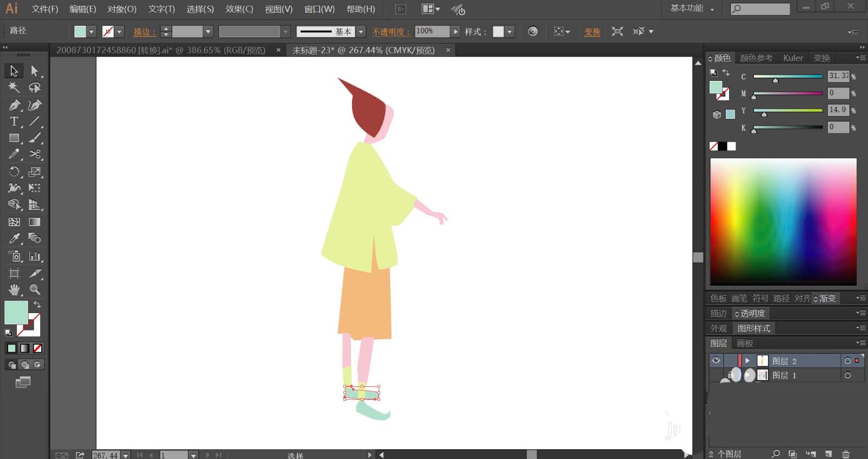Swap fill and stroke in toolbox
Image resolution: width=868 pixels, height=459 pixels.
[37, 305]
